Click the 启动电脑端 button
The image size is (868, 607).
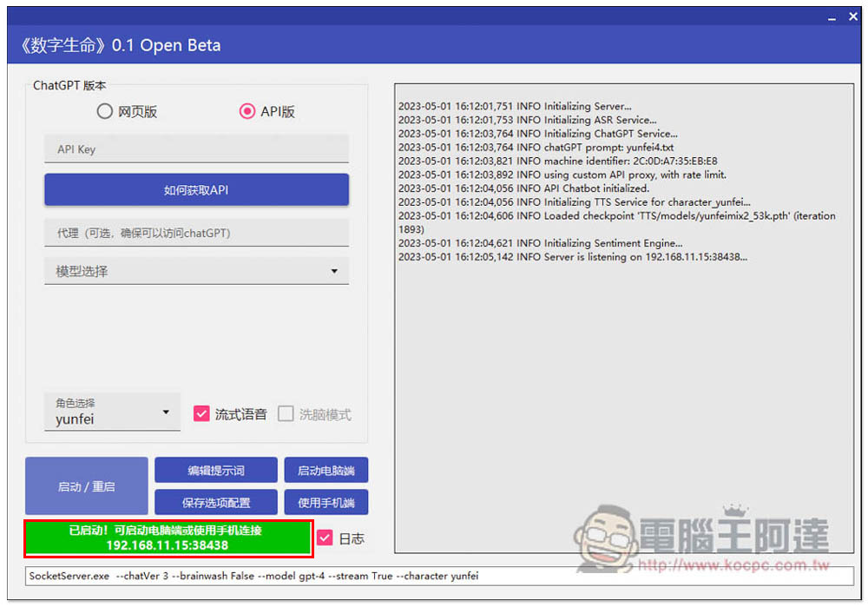(326, 470)
